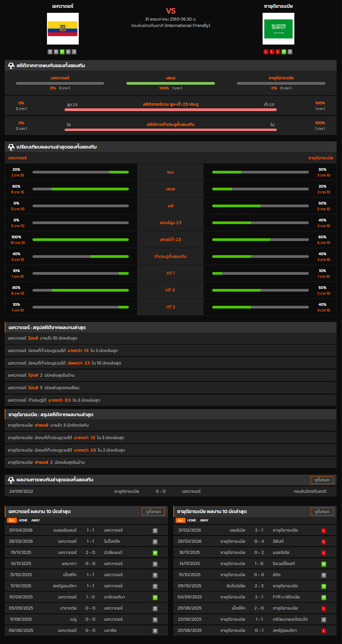Viewport: 342px width, 644px height.
Task: Click the Ecuador flag image
Action: (x=63, y=29)
